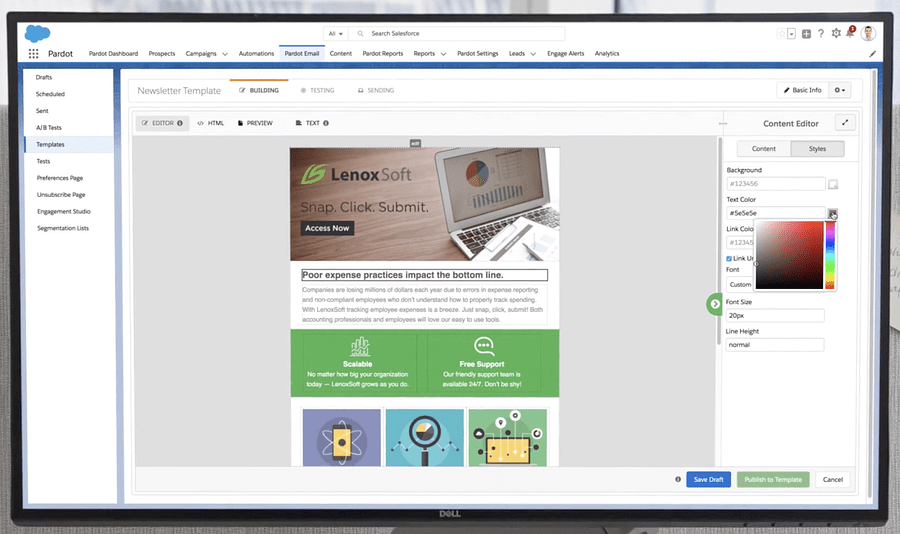Image resolution: width=900 pixels, height=534 pixels.
Task: Click the help question mark icon
Action: 821,33
